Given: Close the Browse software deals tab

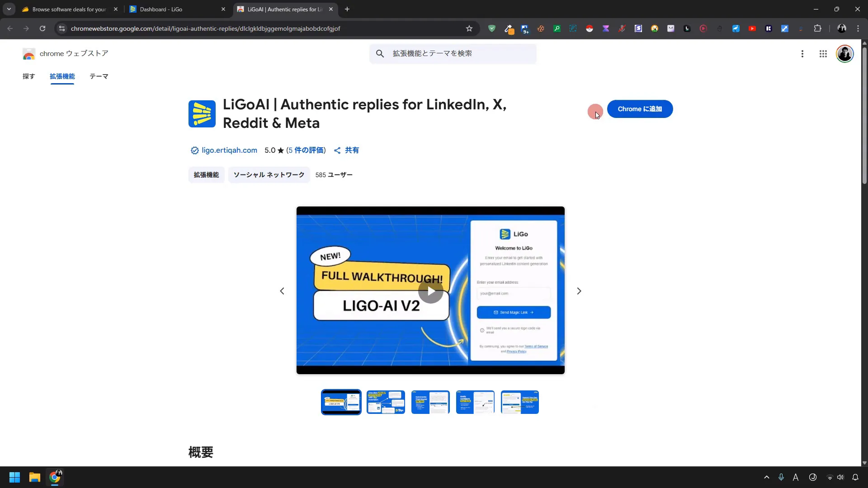Looking at the screenshot, I should tap(116, 9).
